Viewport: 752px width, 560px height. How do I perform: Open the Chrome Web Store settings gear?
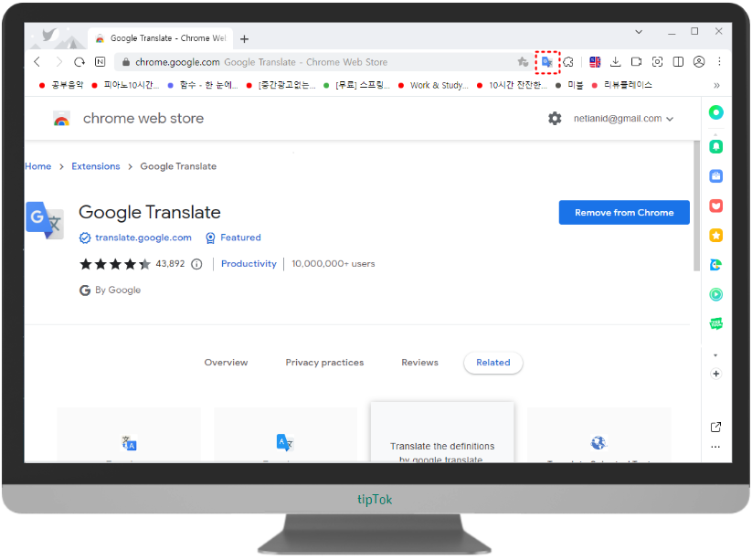[x=555, y=119]
